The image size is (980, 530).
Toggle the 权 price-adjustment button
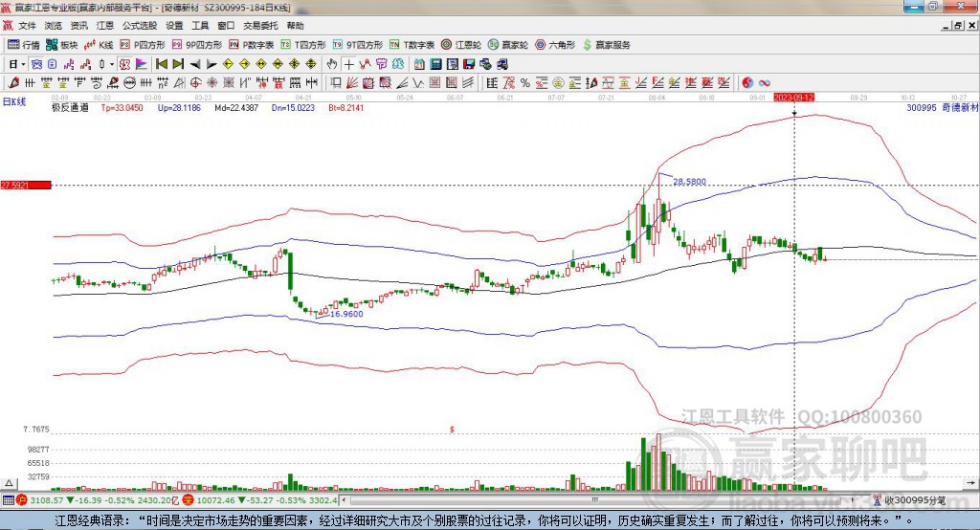pyautogui.click(x=124, y=64)
